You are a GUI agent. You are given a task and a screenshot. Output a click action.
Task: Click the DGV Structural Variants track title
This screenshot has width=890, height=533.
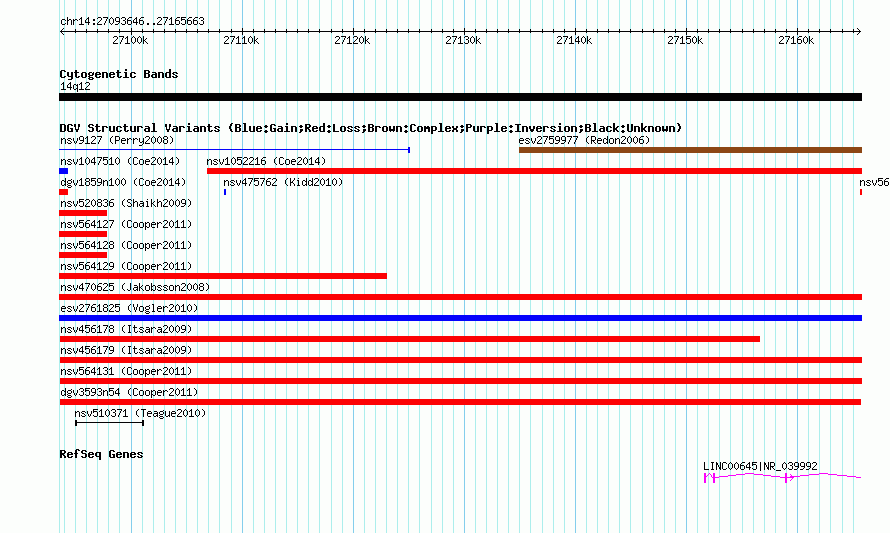click(x=370, y=128)
